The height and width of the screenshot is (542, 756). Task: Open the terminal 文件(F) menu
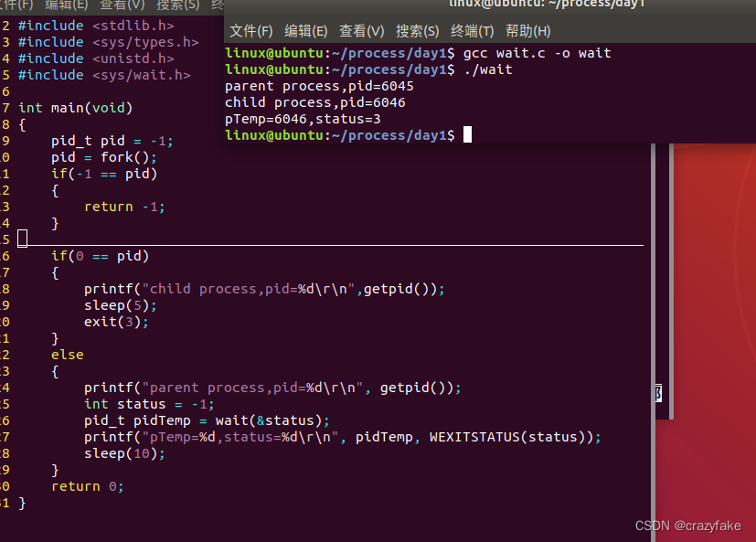pos(250,30)
